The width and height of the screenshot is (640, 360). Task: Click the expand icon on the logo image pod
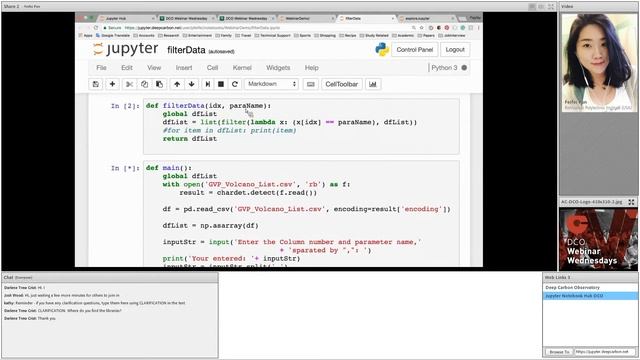631,202
